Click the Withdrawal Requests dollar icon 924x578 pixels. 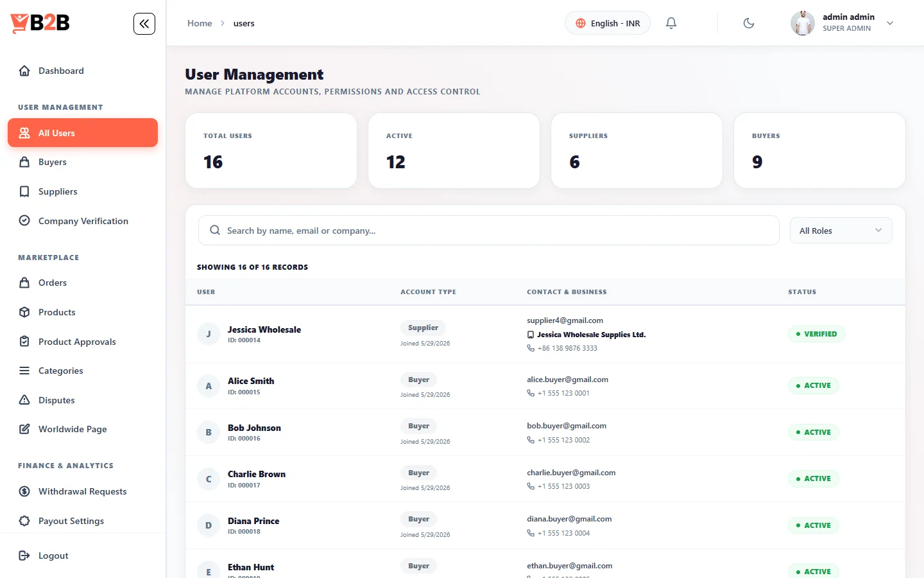tap(24, 491)
